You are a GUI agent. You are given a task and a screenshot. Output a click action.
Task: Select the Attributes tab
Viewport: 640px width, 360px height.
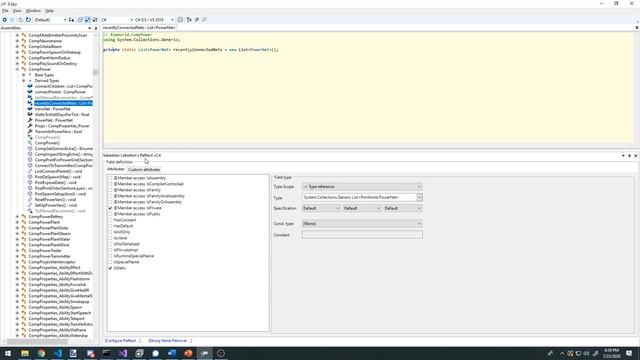pos(116,169)
